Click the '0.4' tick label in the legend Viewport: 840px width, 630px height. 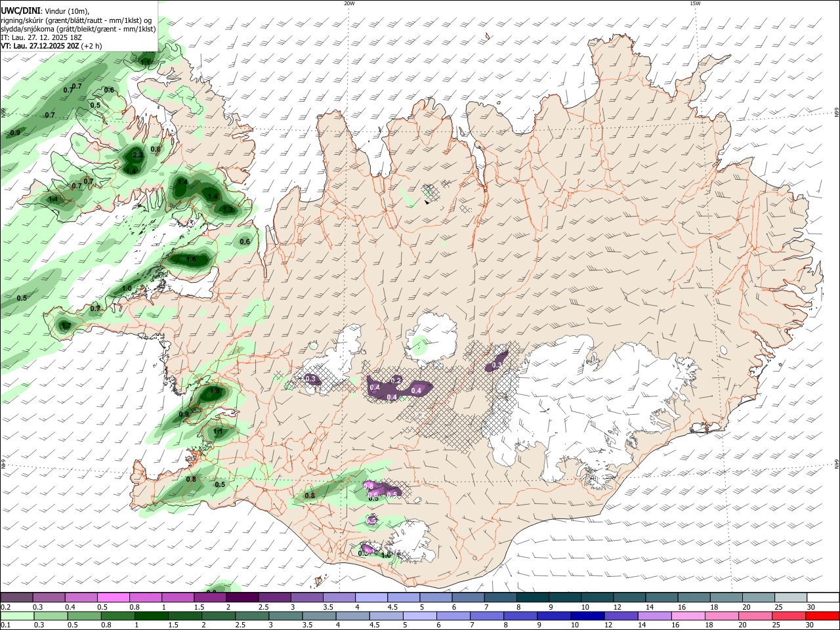point(70,608)
